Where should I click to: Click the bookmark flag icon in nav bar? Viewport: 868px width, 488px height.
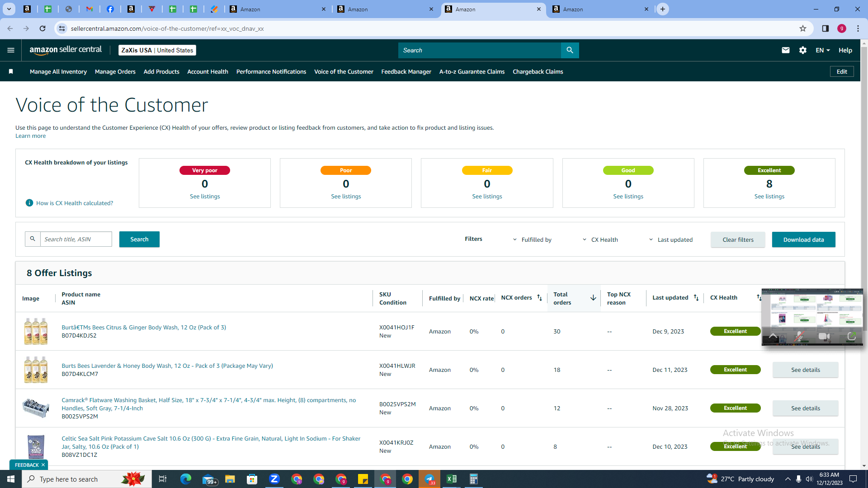coord(11,71)
